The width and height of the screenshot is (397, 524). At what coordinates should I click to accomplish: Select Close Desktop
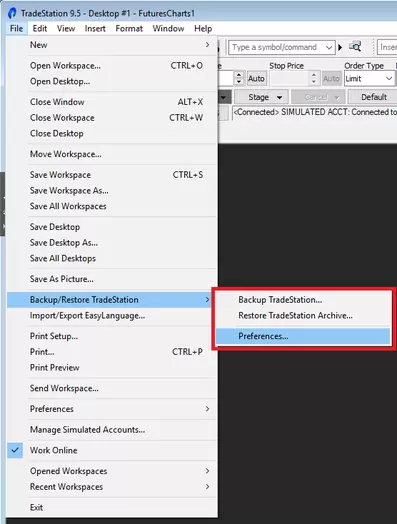[112, 133]
